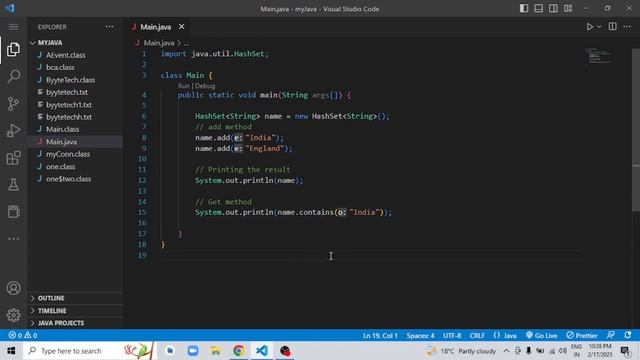Select Main.java in explorer

tap(75, 142)
